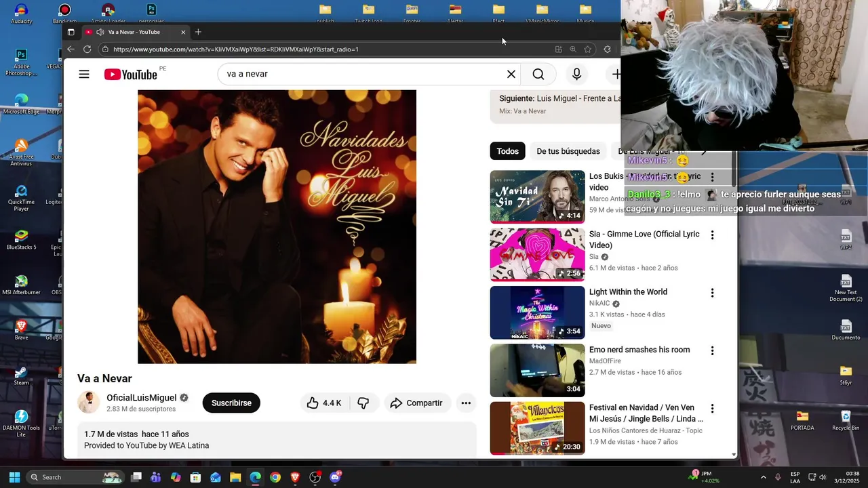The image size is (868, 488).
Task: Open Los Bukis Navidad Sin Ti thumbnail
Action: point(537,197)
